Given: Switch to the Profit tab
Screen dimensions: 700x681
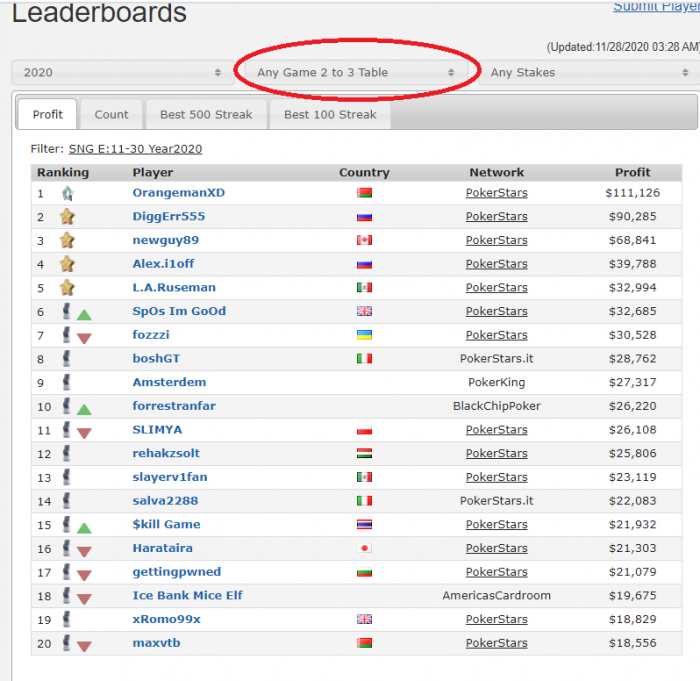Looking at the screenshot, I should (x=47, y=114).
